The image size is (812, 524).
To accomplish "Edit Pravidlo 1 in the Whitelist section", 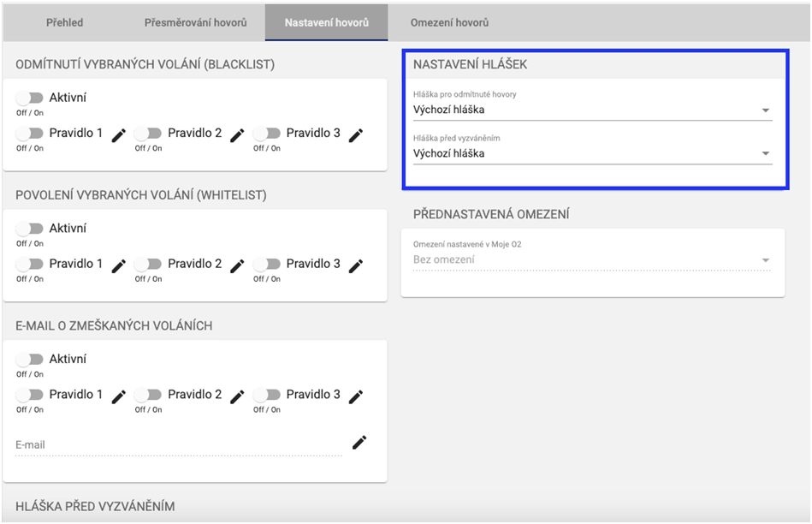I will coord(119,265).
